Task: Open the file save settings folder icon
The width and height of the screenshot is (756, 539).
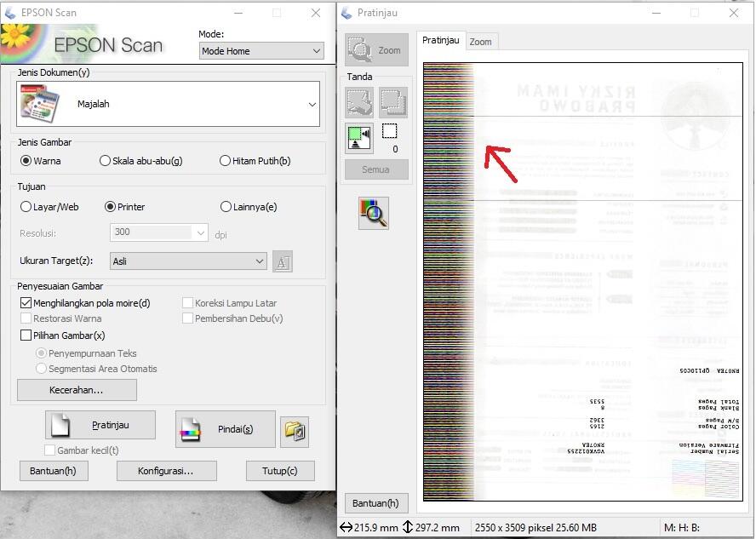Action: (x=295, y=431)
